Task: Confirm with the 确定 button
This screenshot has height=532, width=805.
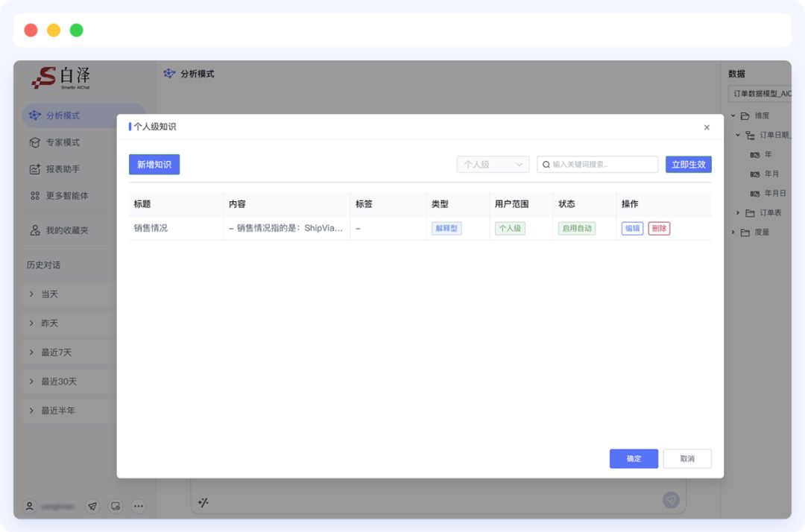Action: point(634,459)
